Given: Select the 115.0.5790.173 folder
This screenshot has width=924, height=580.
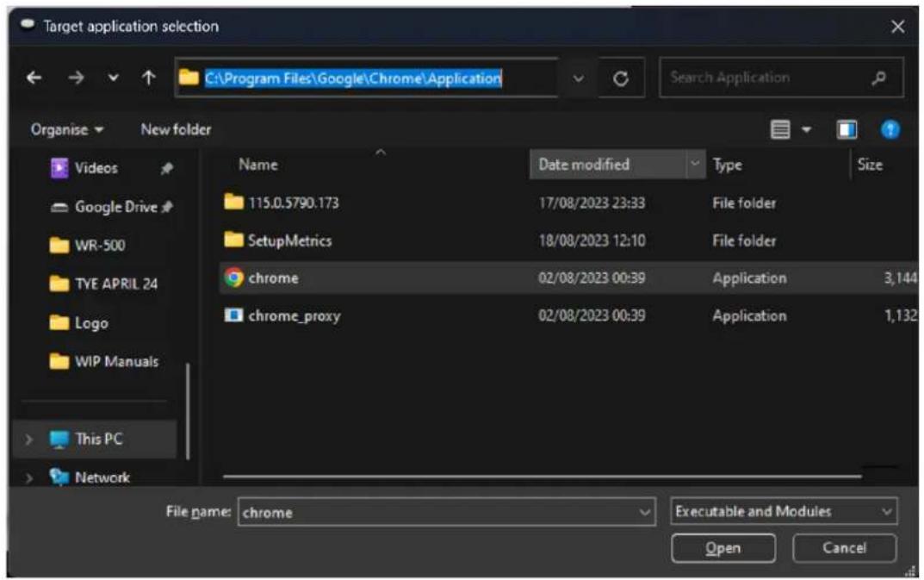Looking at the screenshot, I should coord(294,203).
